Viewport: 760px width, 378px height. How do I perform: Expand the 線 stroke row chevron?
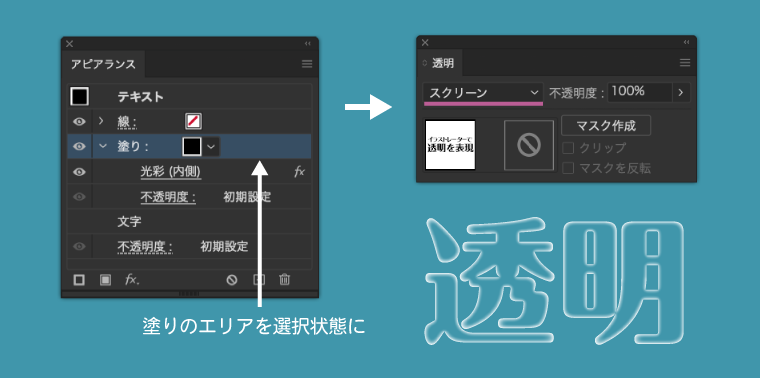(x=101, y=121)
